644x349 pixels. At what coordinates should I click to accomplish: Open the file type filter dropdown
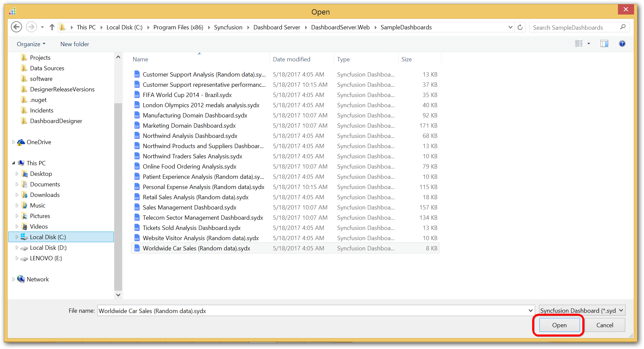[x=582, y=310]
